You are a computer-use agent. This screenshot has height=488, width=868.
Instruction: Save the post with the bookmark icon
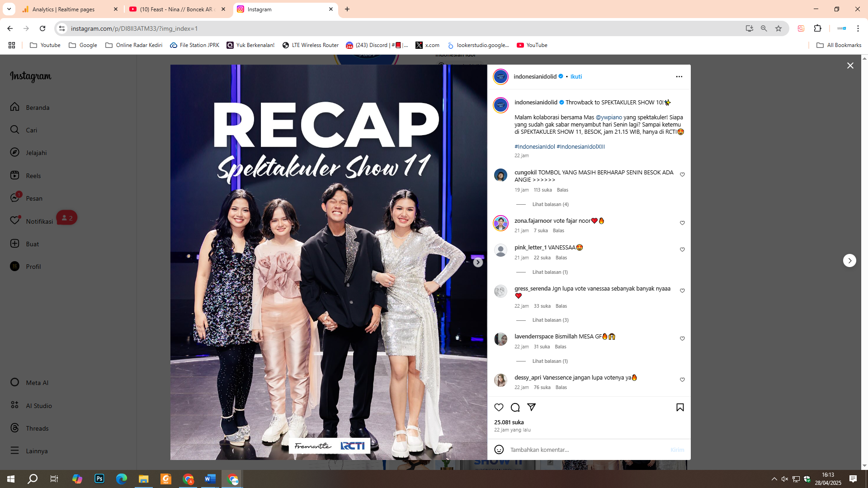pyautogui.click(x=679, y=407)
